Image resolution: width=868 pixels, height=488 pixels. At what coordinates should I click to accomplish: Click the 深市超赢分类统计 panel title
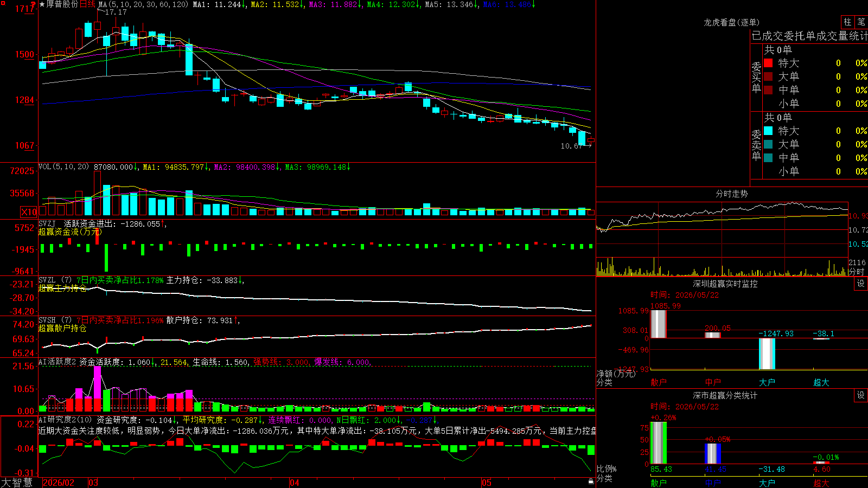725,395
